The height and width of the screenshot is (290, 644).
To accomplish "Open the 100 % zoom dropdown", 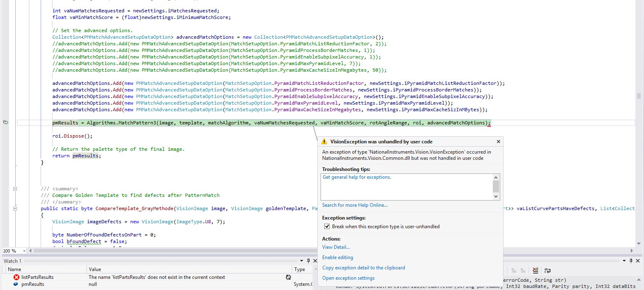I will [x=24, y=251].
